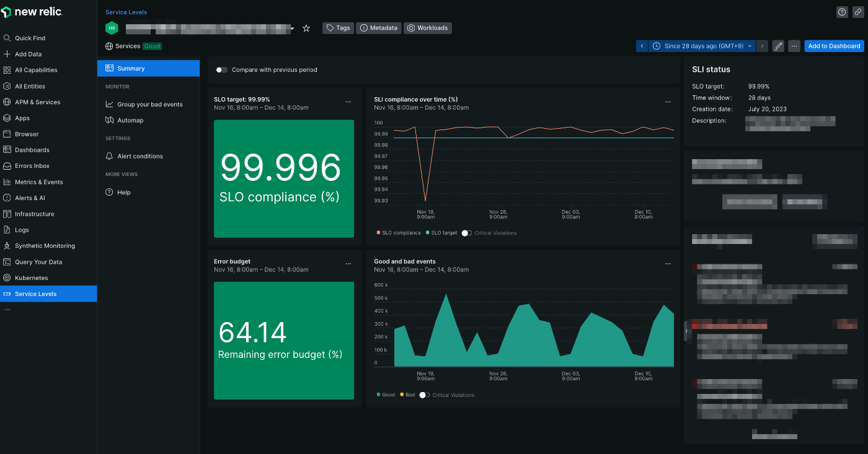Click the 99.996 SLO compliance billboard
The height and width of the screenshot is (454, 868).
point(284,178)
